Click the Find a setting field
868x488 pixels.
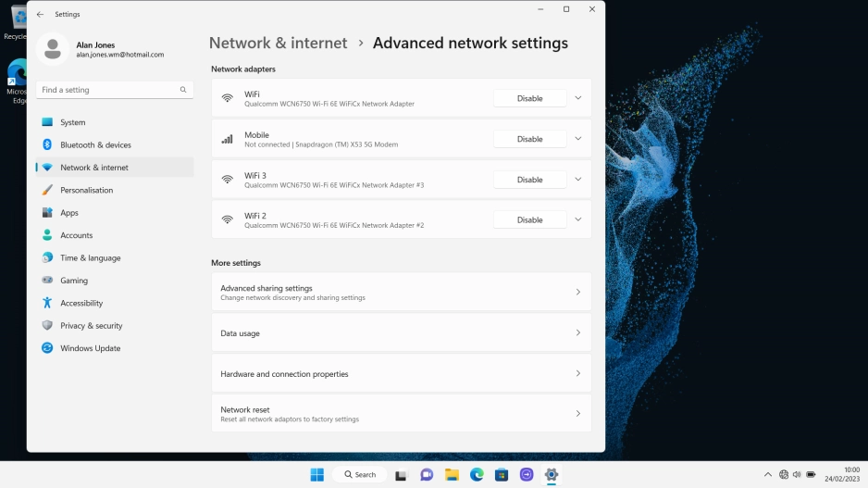[115, 90]
